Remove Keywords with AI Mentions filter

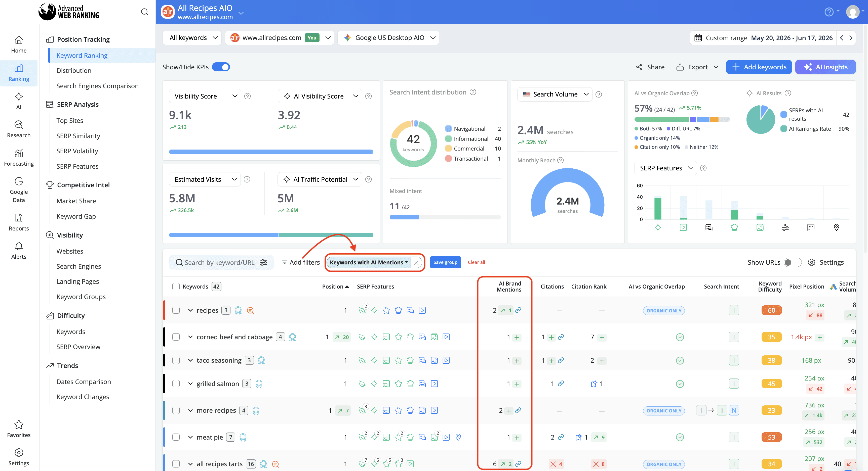point(416,263)
